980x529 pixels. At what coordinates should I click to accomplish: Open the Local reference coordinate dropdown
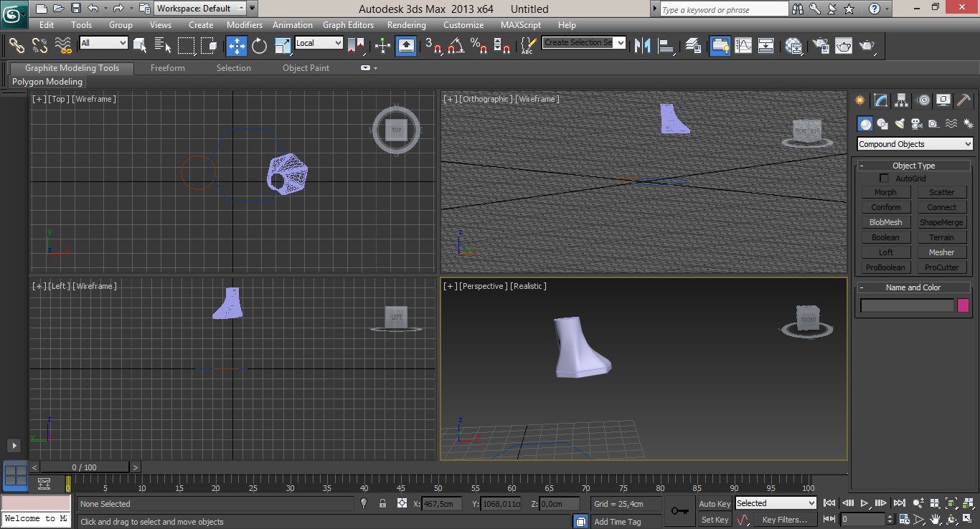click(x=319, y=43)
